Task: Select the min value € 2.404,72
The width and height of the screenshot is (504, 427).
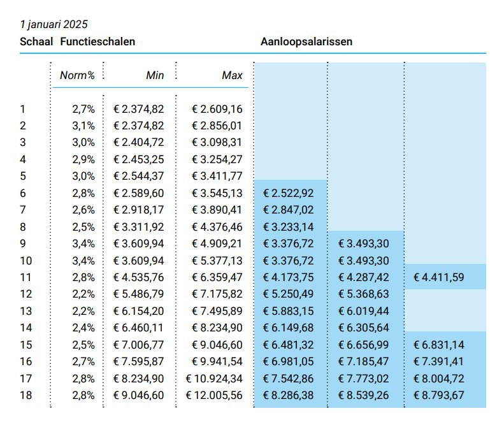Action: [138, 142]
